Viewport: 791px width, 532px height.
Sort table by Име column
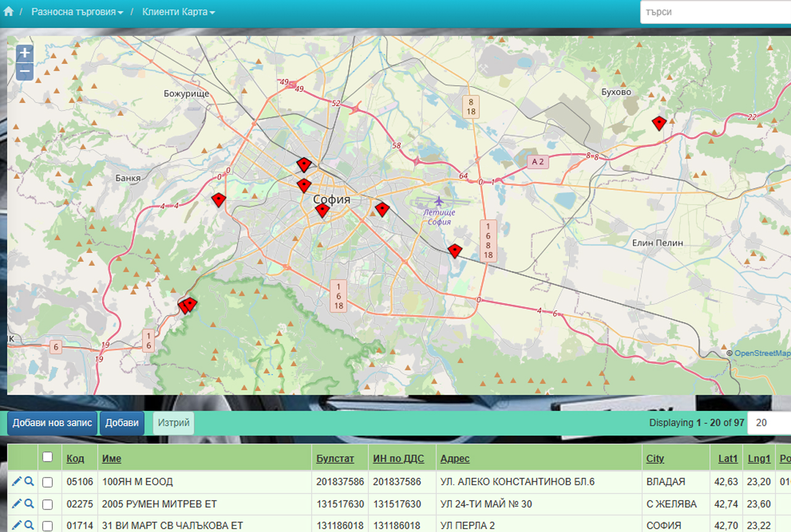coord(112,458)
